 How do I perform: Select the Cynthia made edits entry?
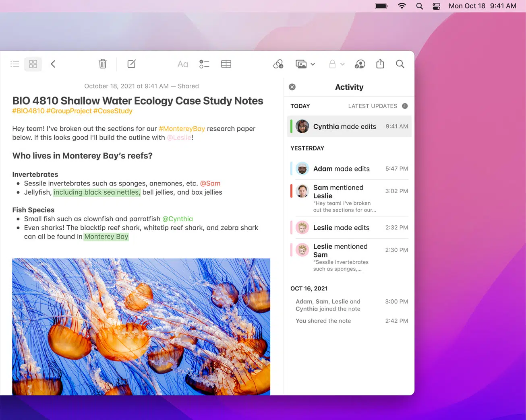[x=349, y=126]
